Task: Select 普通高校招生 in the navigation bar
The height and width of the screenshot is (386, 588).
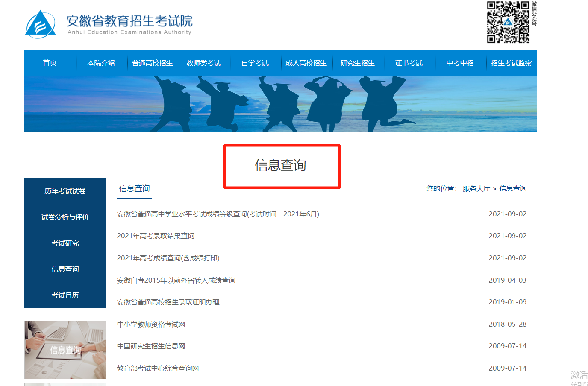Action: pyautogui.click(x=153, y=63)
